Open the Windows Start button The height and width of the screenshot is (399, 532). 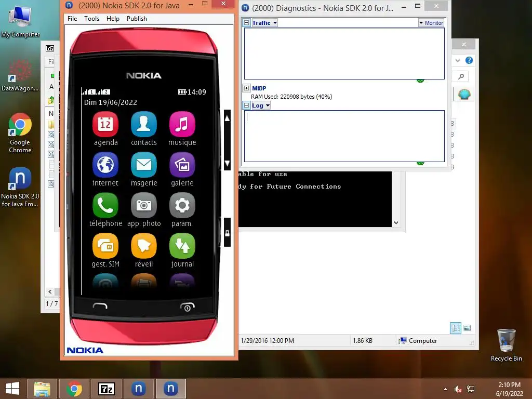click(12, 389)
